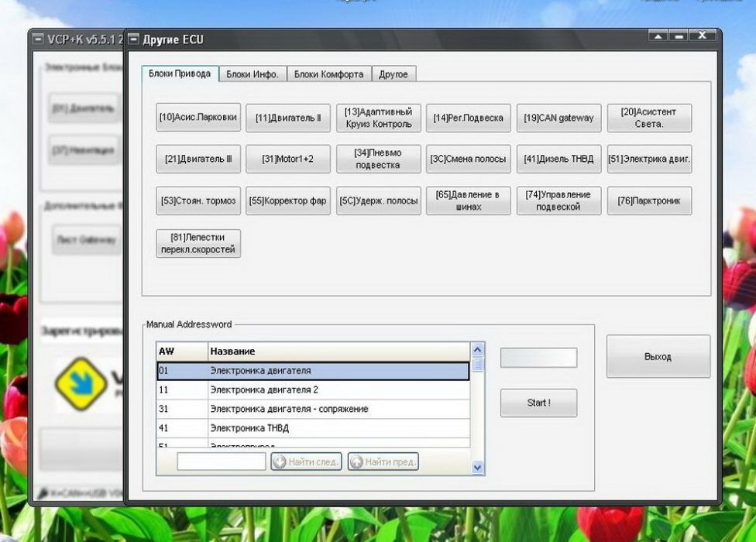Image resolution: width=756 pixels, height=542 pixels.
Task: Click the [10]Асис.Парковки button
Action: point(198,118)
